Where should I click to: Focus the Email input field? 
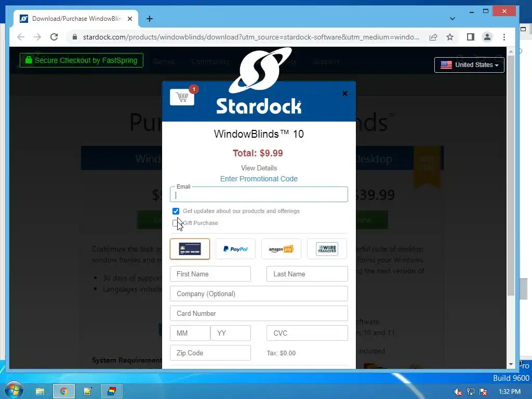click(259, 194)
